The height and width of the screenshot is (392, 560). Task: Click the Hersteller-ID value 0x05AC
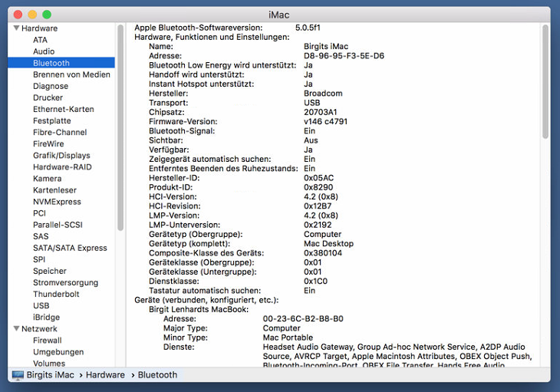pos(318,178)
